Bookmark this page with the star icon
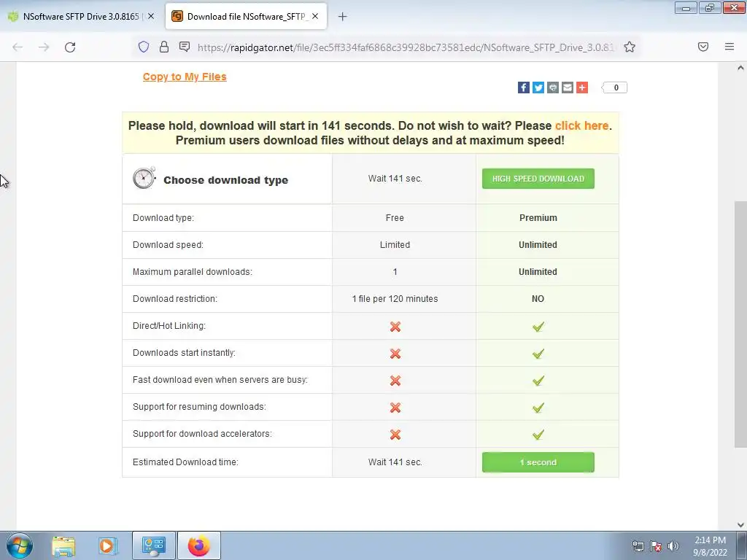Viewport: 747px width, 560px height. coord(630,47)
